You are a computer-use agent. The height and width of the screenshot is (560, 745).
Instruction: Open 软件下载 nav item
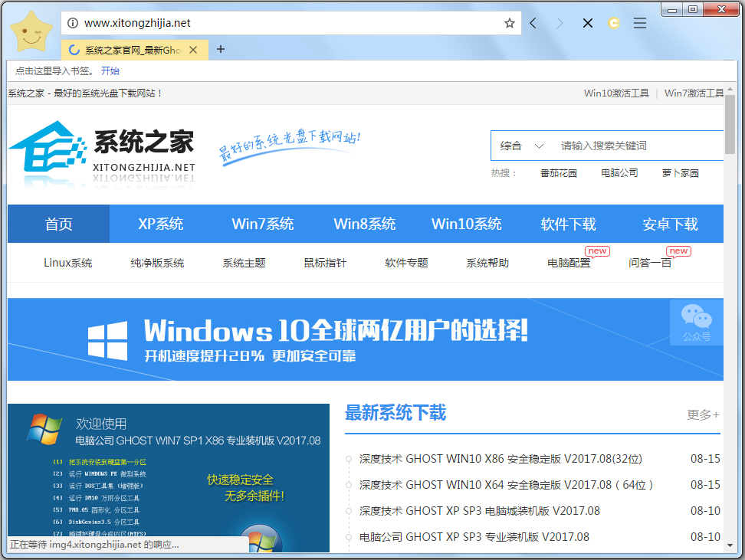[x=568, y=224]
